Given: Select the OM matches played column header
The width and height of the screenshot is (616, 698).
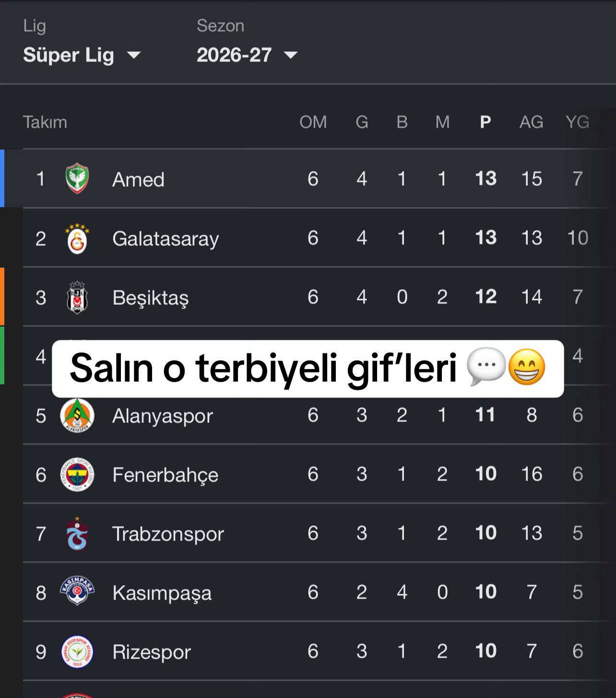Looking at the screenshot, I should (313, 122).
